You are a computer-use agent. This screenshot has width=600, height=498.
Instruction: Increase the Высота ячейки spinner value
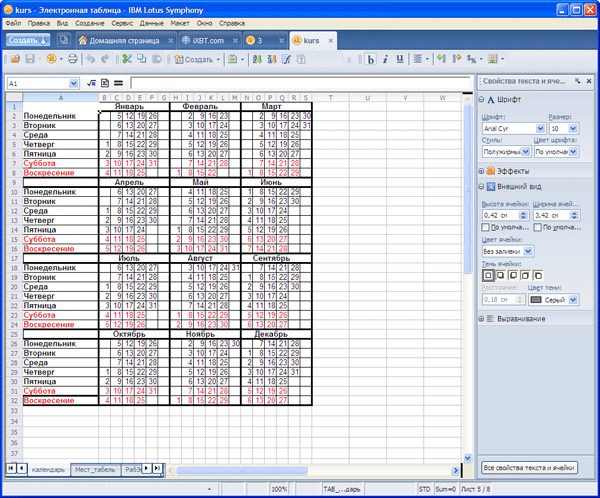tap(523, 213)
